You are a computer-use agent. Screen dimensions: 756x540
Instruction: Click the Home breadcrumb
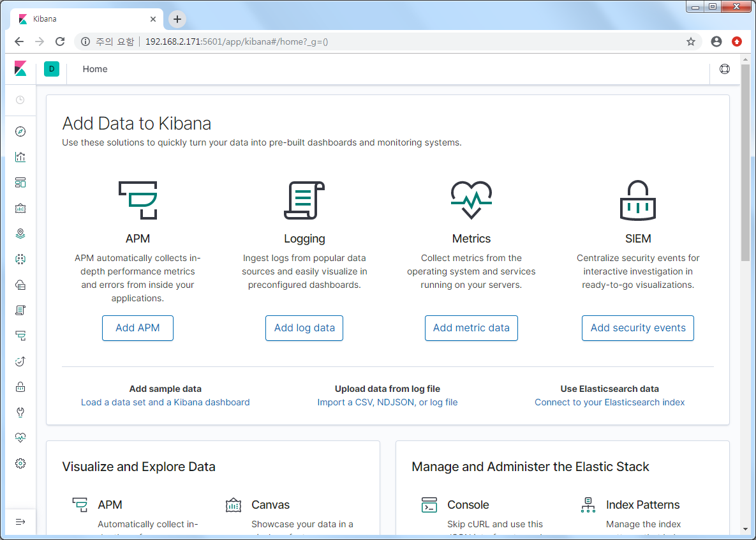pyautogui.click(x=95, y=69)
